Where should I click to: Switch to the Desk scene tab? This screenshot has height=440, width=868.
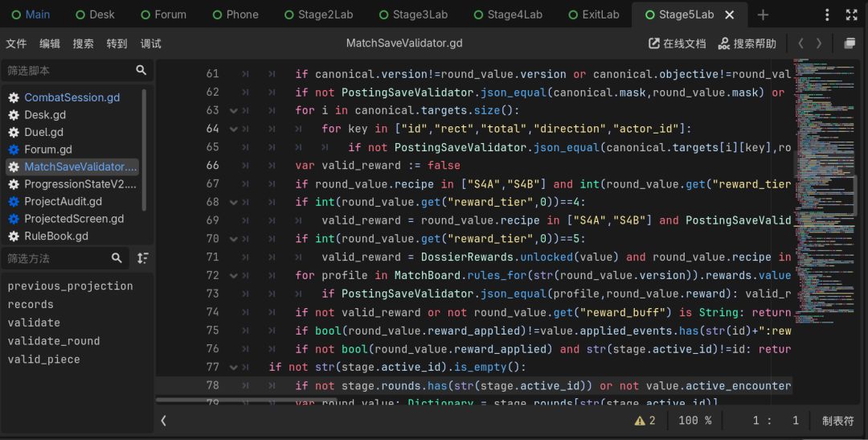coord(95,14)
